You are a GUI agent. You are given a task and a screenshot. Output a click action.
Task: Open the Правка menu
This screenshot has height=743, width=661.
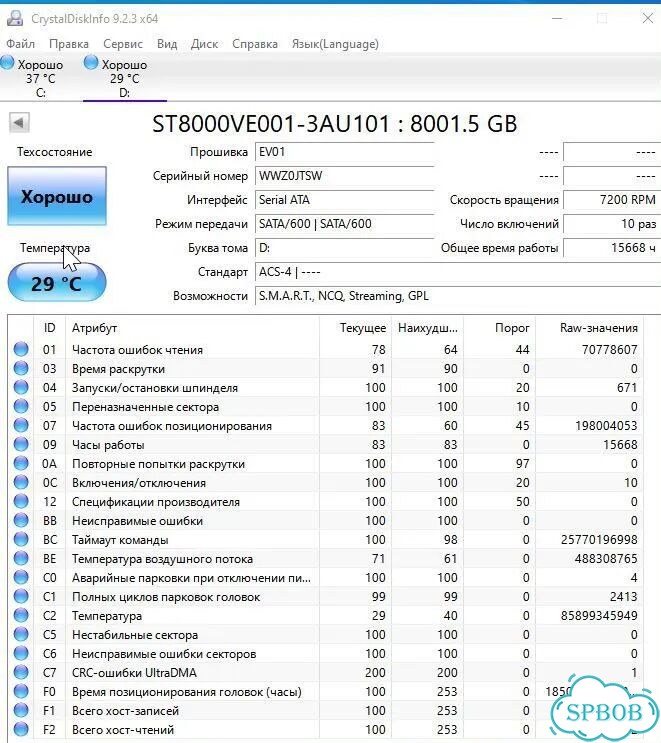click(x=69, y=44)
